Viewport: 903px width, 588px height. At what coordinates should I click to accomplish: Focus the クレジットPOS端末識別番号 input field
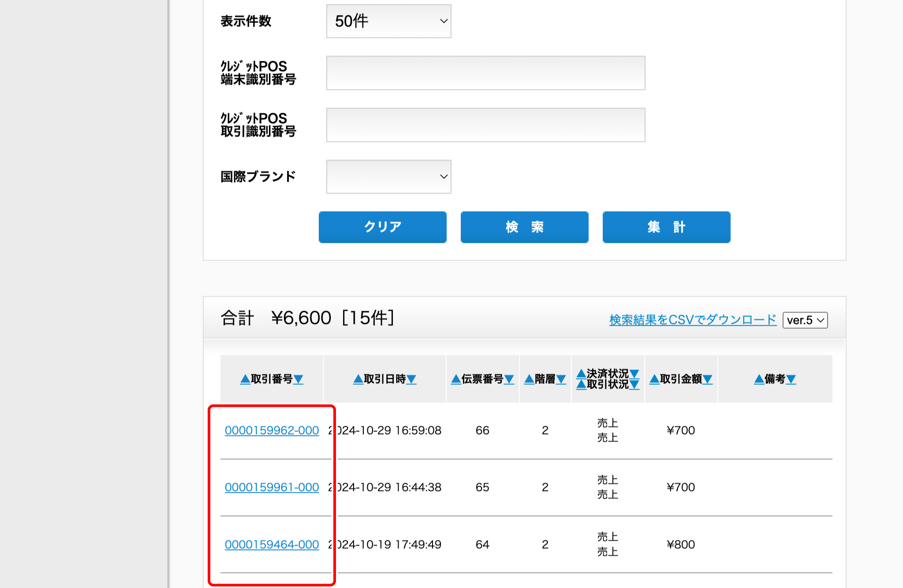(x=486, y=73)
